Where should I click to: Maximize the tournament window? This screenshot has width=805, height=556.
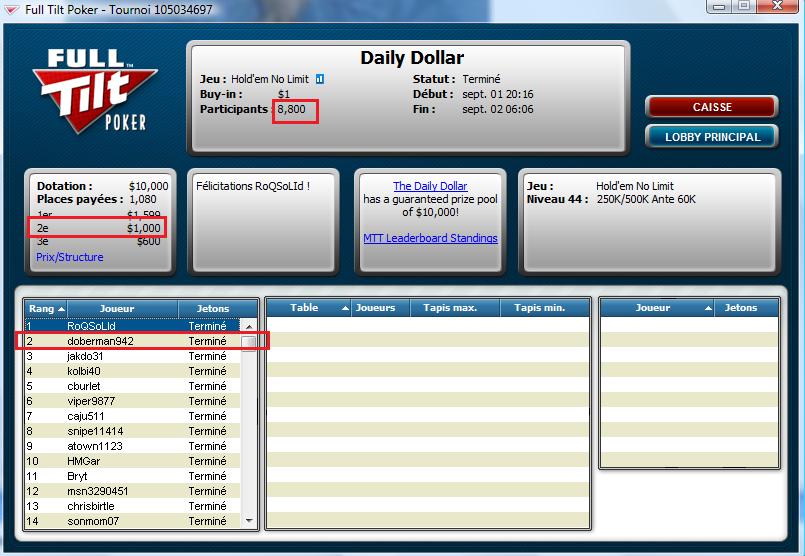point(744,6)
